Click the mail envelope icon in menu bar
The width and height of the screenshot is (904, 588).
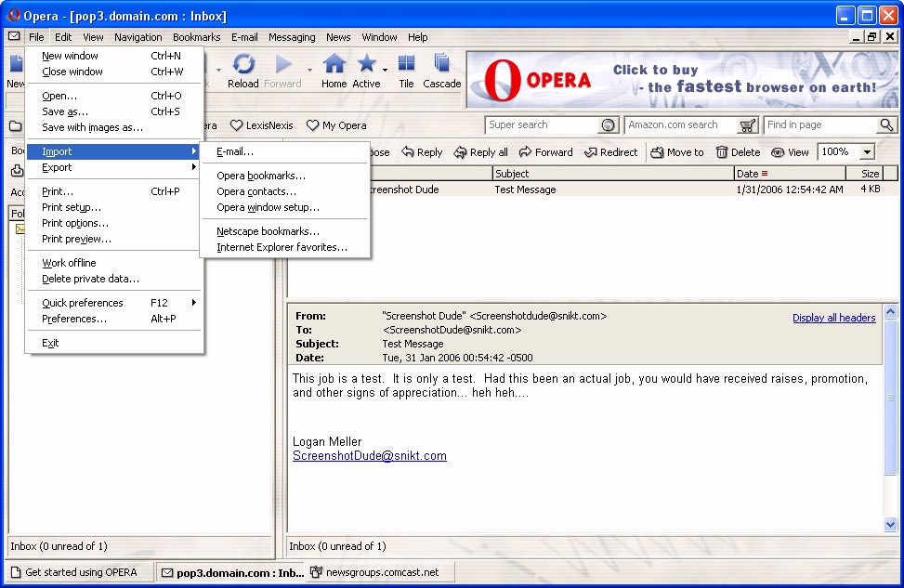tap(14, 36)
